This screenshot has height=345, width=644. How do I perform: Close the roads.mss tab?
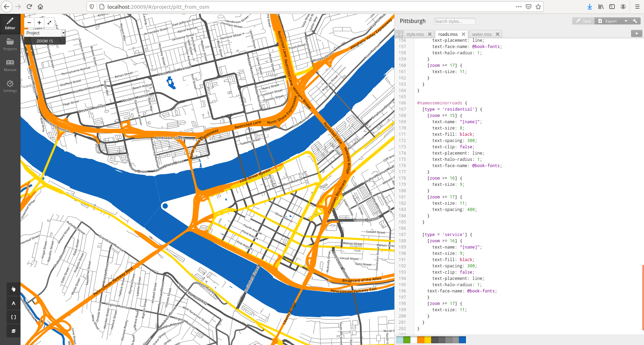[x=464, y=34]
